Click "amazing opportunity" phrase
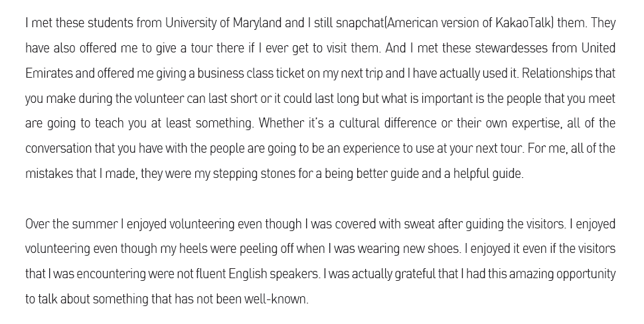Image resolution: width=644 pixels, height=324 pixels. [562, 274]
